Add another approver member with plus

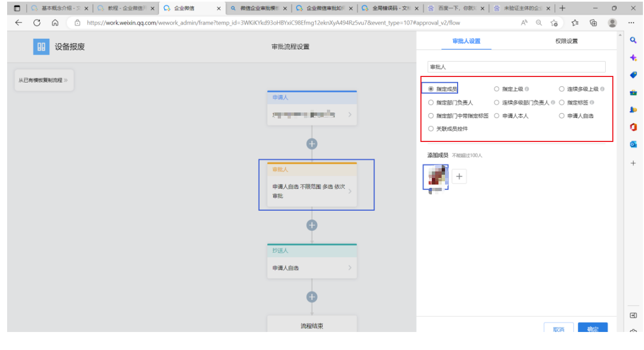[x=459, y=176]
